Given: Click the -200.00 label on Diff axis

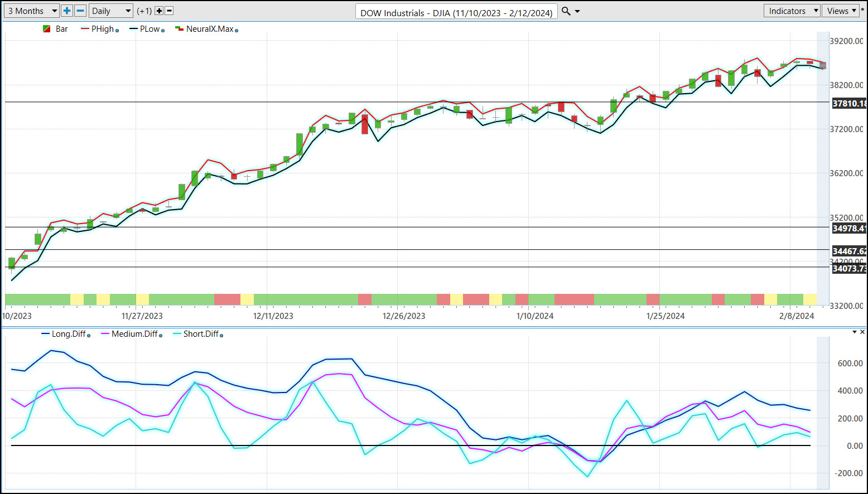Looking at the screenshot, I should coord(848,473).
